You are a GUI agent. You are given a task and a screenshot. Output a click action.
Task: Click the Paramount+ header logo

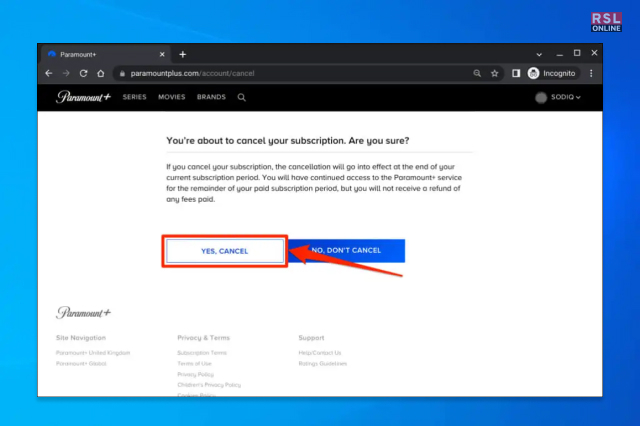pos(84,97)
